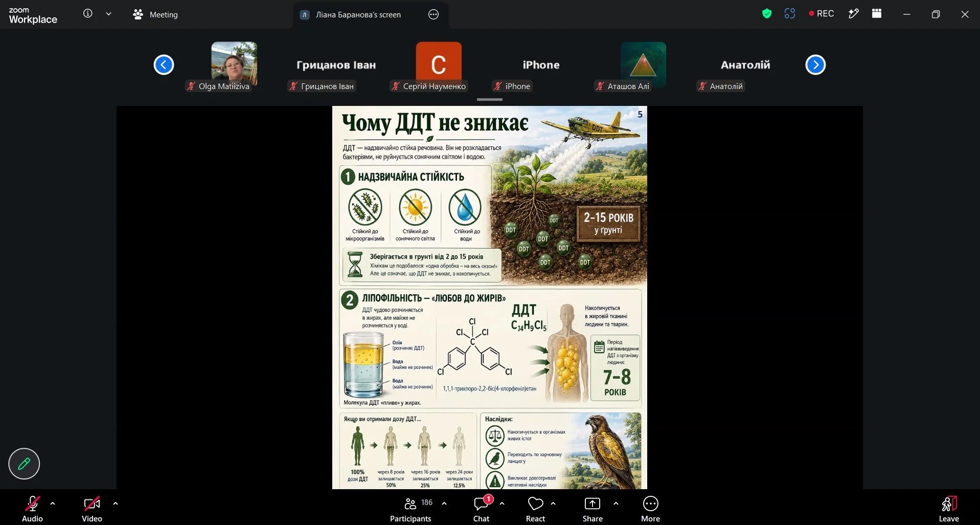Click the green encryption shield icon
The image size is (980, 525).
pyautogui.click(x=766, y=14)
